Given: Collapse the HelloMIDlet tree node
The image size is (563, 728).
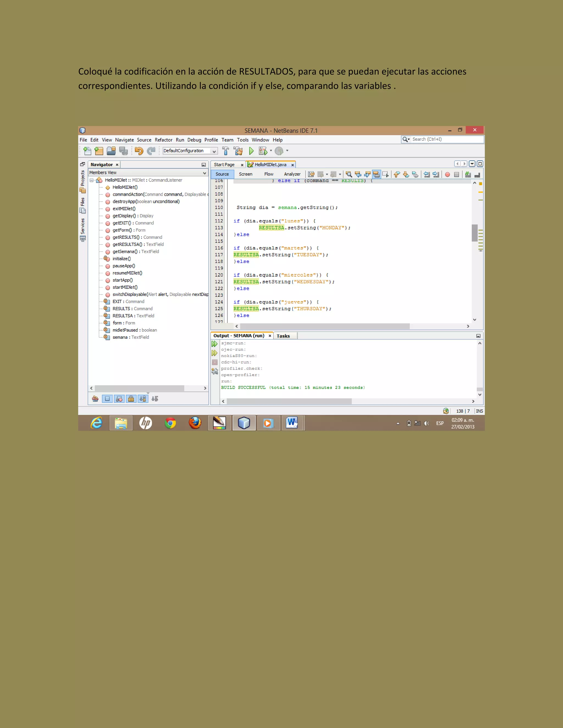Looking at the screenshot, I should click(91, 180).
